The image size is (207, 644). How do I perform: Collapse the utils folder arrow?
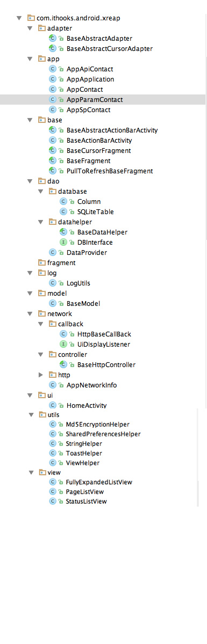point(31,415)
